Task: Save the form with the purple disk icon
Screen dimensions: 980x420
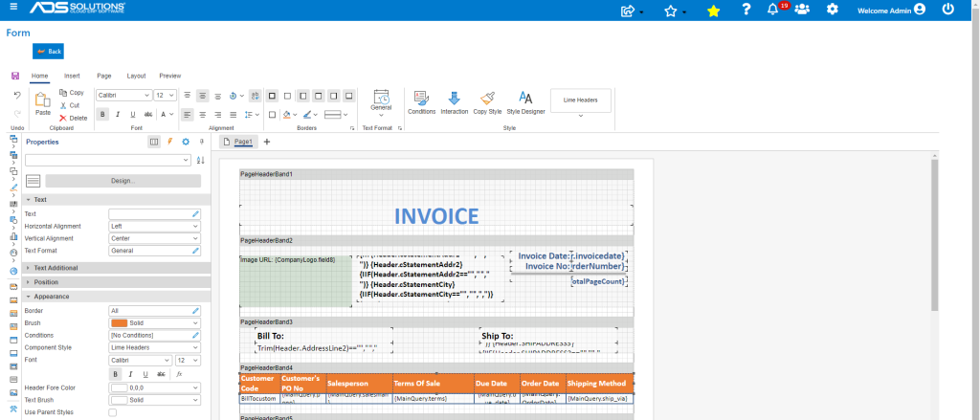Action: [x=15, y=76]
